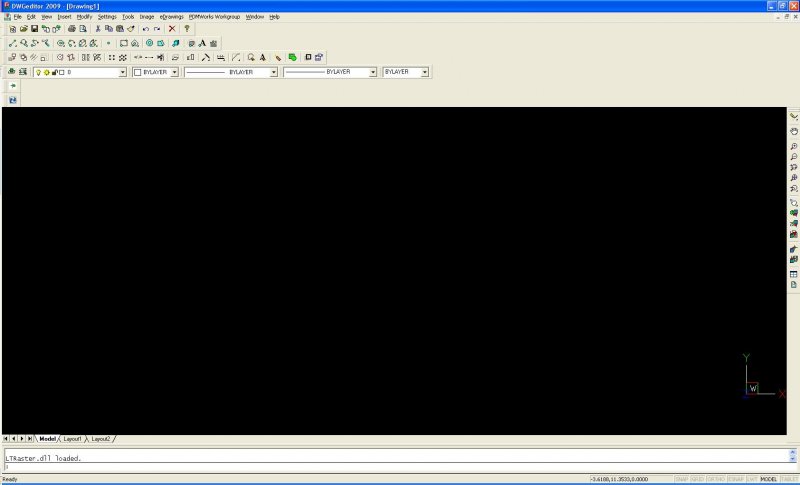Click the white BYLAYER color swatch

[137, 72]
